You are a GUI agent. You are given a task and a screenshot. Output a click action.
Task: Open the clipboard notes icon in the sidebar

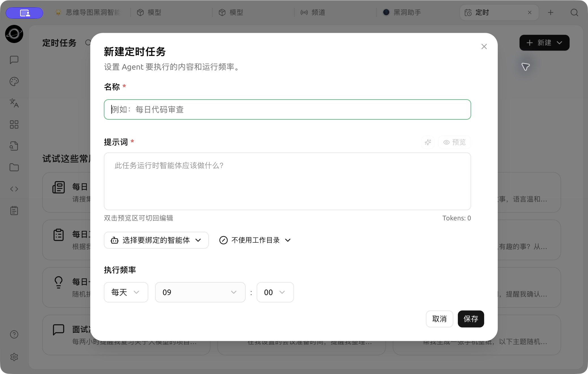(14, 210)
